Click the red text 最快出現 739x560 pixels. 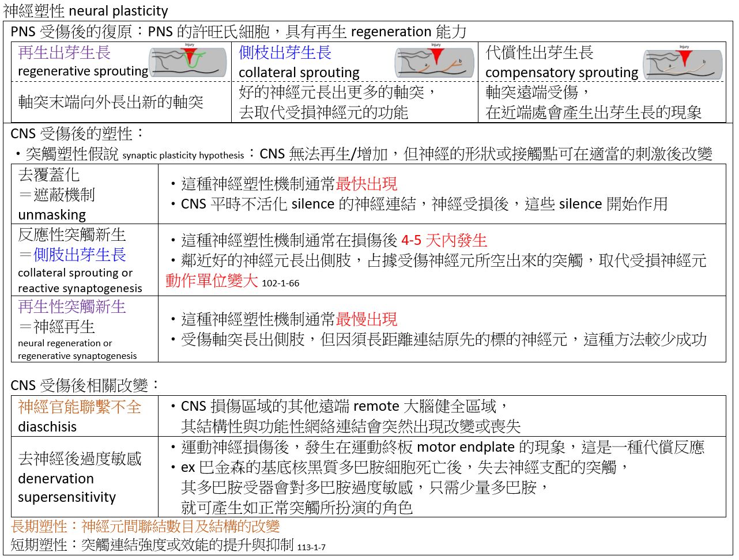[x=366, y=184]
